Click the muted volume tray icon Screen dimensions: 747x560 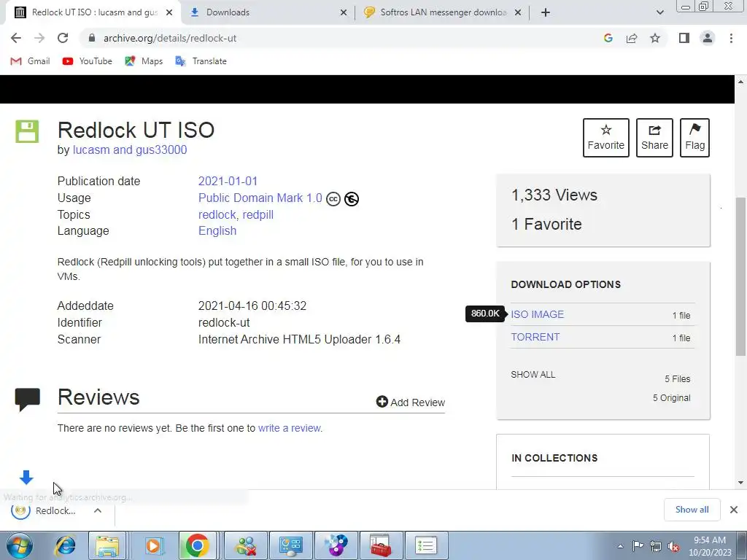coord(673,546)
